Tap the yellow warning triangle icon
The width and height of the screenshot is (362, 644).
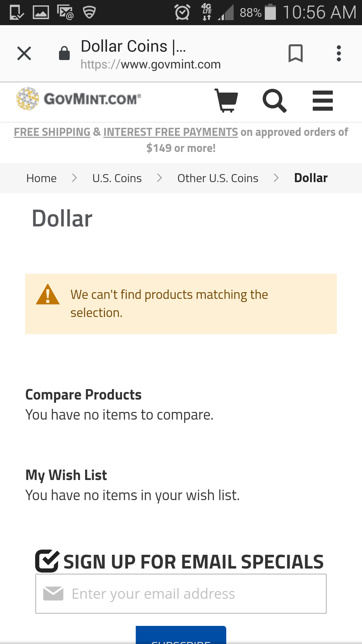pyautogui.click(x=48, y=294)
